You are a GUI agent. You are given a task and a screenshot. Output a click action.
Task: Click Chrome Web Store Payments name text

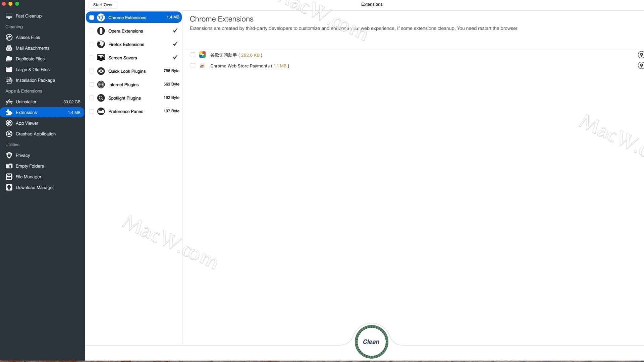click(x=240, y=66)
